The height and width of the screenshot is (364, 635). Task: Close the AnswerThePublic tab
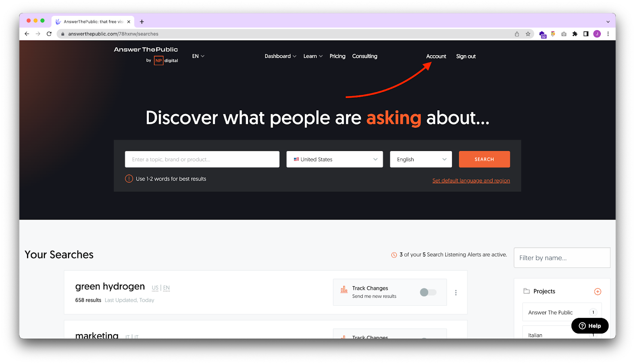(x=129, y=22)
